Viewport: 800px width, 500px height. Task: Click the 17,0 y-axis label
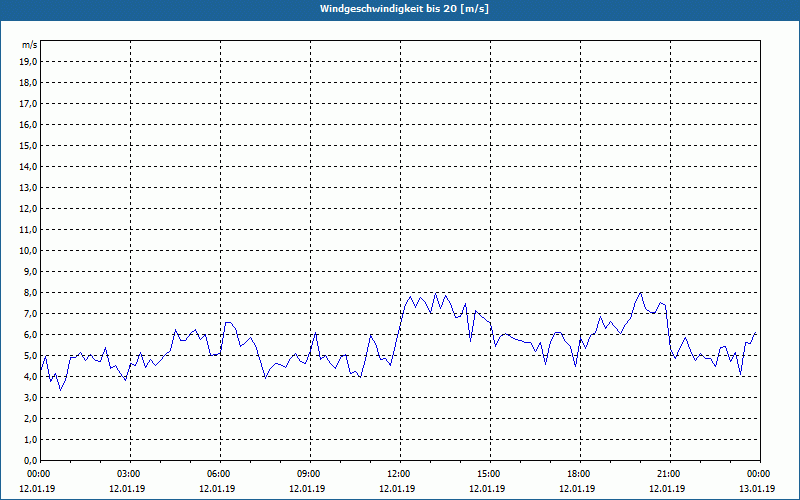click(x=28, y=104)
